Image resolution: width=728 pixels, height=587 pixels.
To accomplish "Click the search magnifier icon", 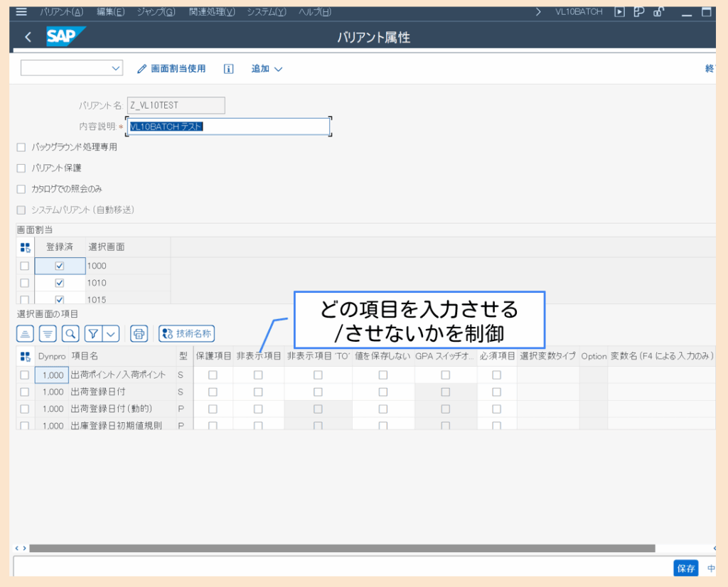I will click(x=70, y=333).
